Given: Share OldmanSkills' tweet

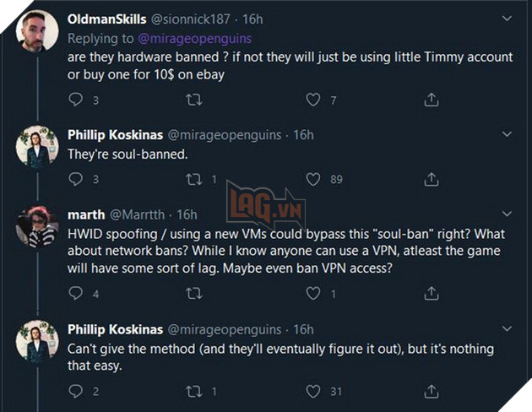Looking at the screenshot, I should click(431, 100).
